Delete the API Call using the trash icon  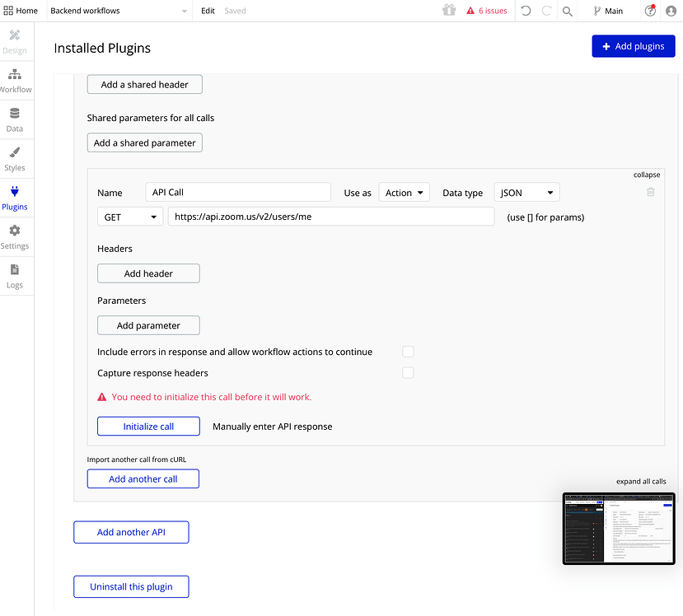pos(650,191)
